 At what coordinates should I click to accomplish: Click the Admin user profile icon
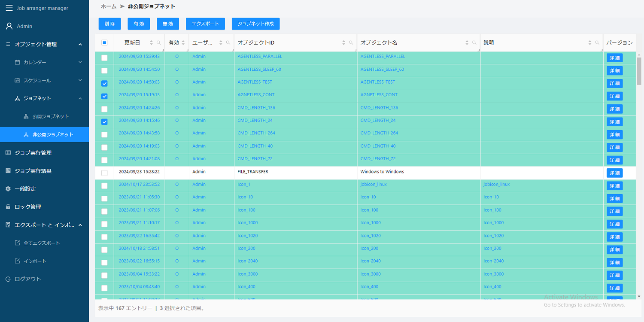9,26
